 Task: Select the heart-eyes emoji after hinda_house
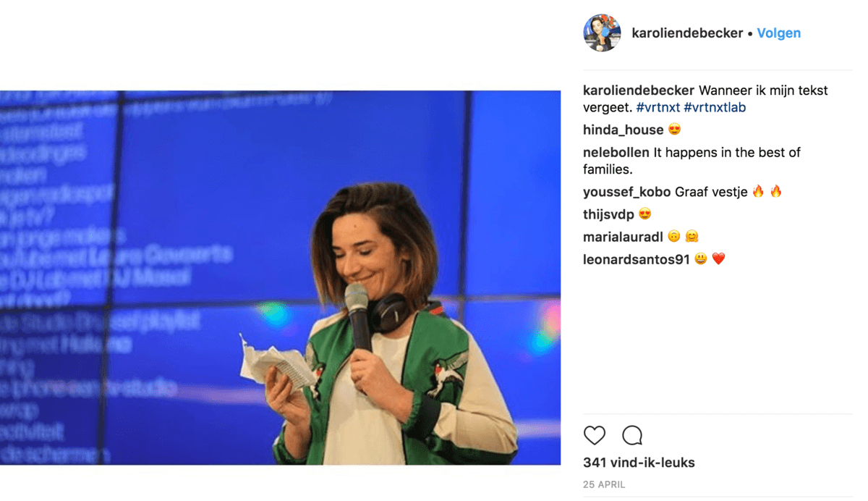(674, 130)
